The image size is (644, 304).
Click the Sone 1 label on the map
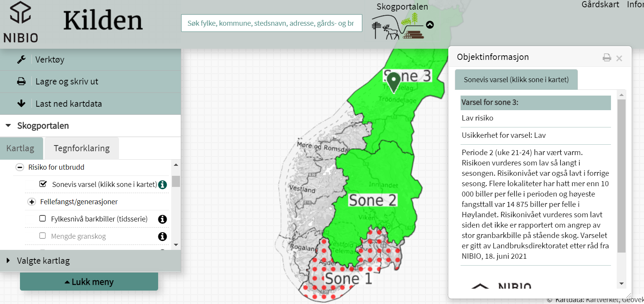point(349,279)
